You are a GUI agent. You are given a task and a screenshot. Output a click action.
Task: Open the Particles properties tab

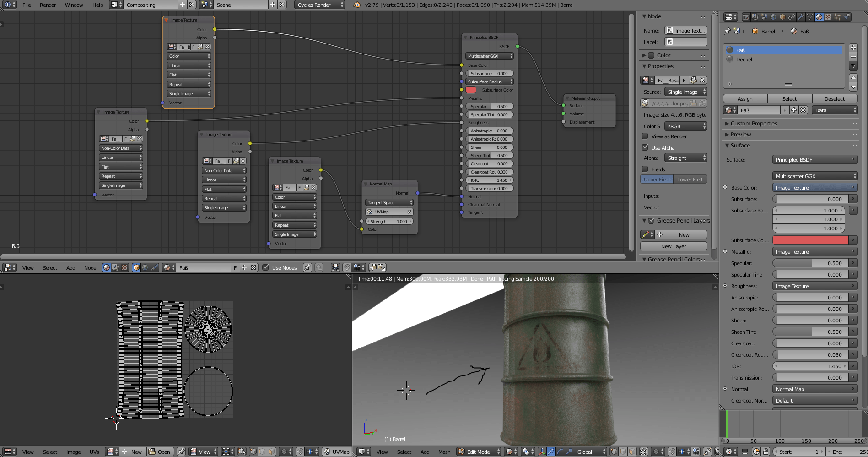click(x=837, y=17)
